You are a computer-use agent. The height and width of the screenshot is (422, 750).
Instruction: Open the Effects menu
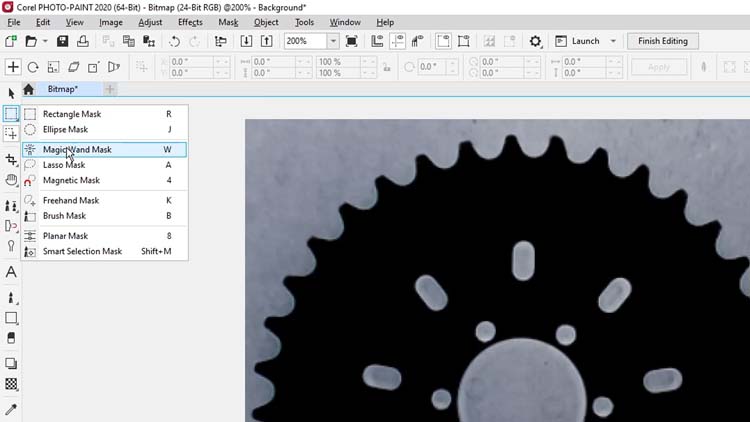coord(190,22)
